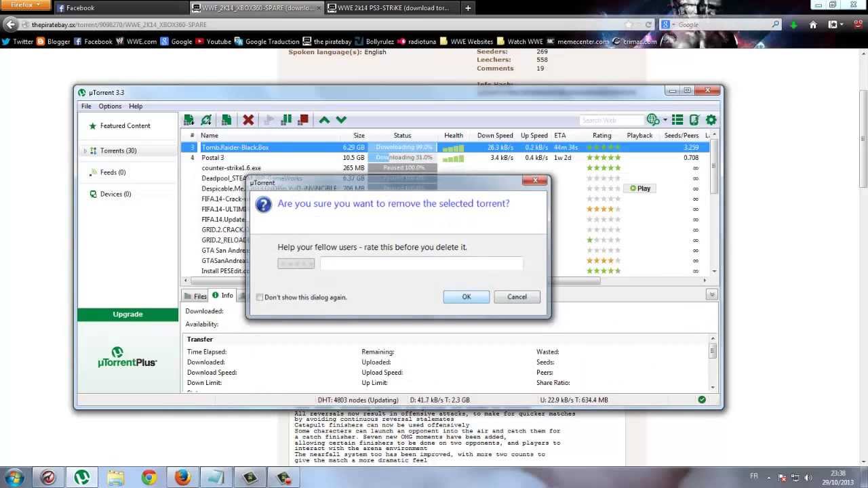This screenshot has height=488, width=868.
Task: Click Cancel in the remove torrent dialog
Action: tap(517, 297)
